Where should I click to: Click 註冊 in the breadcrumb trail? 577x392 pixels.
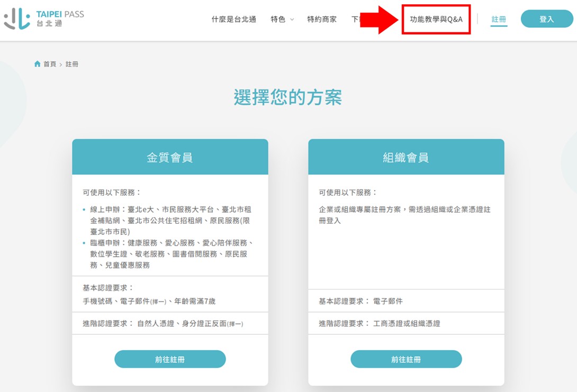coord(72,64)
